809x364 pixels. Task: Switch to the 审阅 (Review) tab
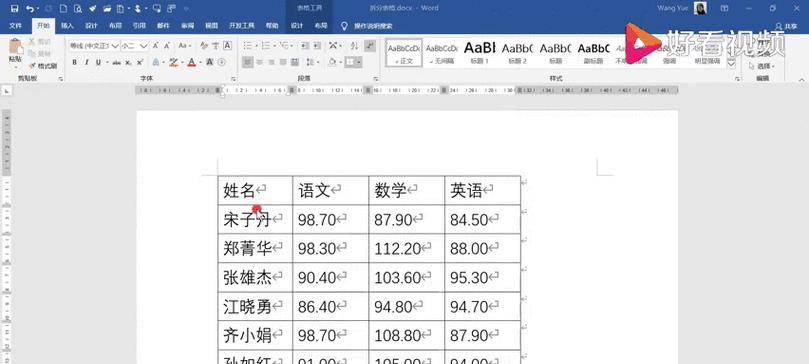click(187, 26)
